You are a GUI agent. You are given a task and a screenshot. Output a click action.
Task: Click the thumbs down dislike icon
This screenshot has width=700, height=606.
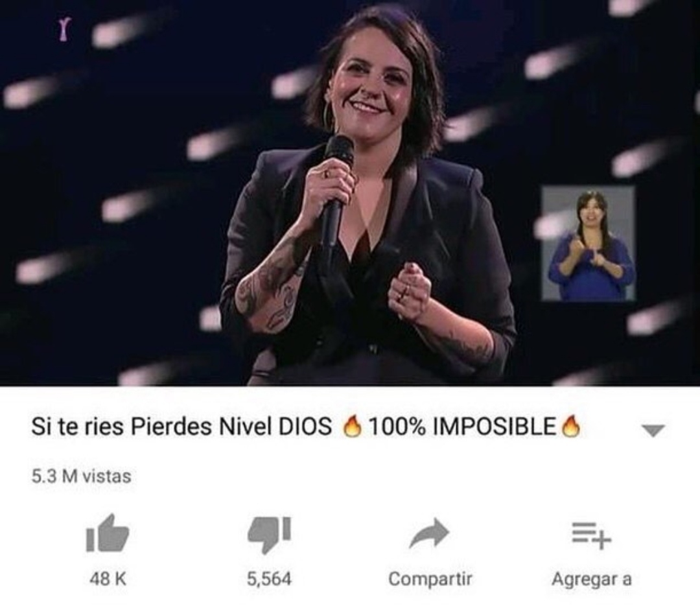pos(270,535)
